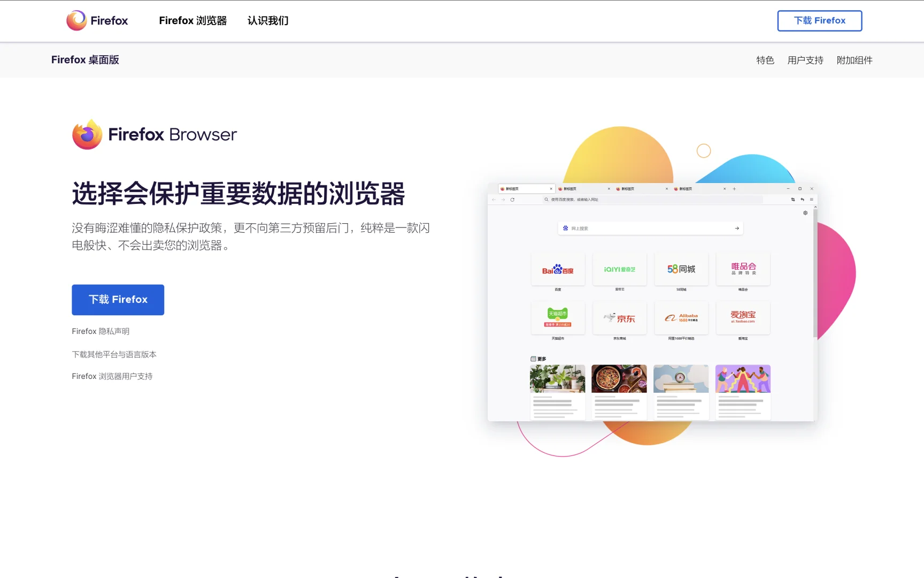
Task: Click the blue 下载 Firefox hero button
Action: click(118, 300)
